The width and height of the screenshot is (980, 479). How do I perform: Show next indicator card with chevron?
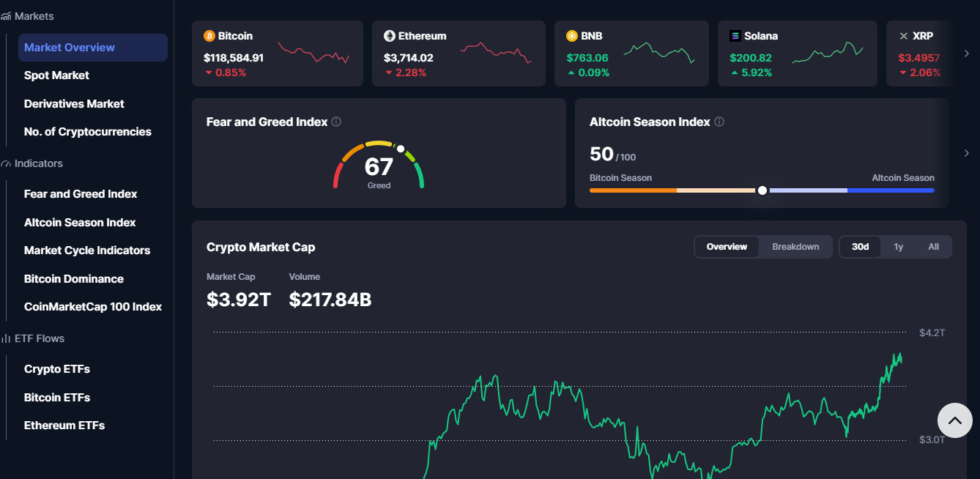(967, 153)
